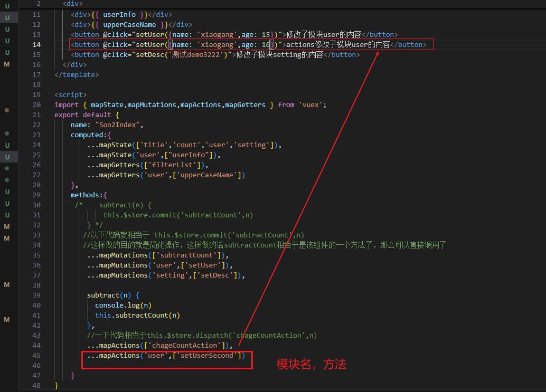Click the comment '//一下代码相当于this.$store.dispatch'
Image resolution: width=546 pixels, height=392 pixels.
click(x=202, y=336)
